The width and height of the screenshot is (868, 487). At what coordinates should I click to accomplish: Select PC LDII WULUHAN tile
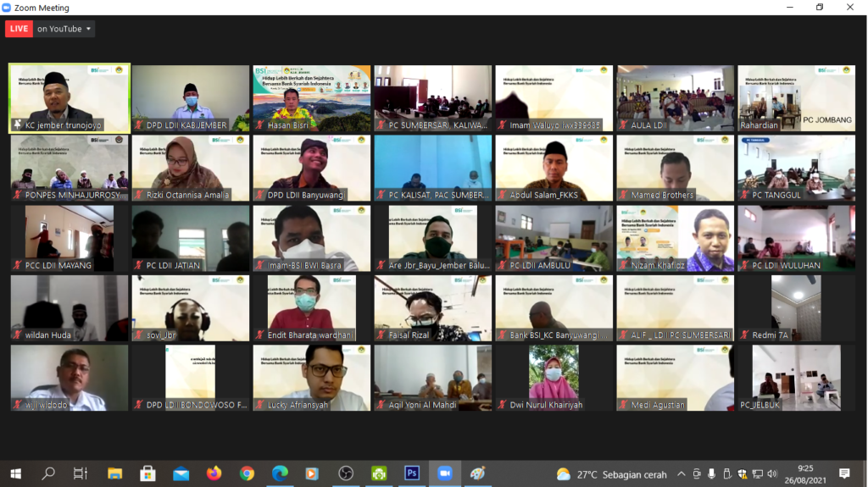[x=797, y=239]
